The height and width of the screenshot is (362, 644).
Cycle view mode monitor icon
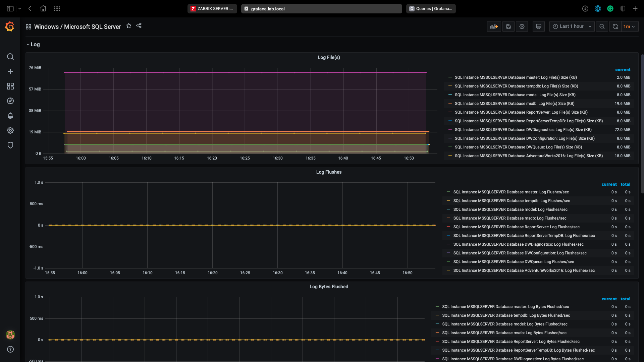(539, 26)
